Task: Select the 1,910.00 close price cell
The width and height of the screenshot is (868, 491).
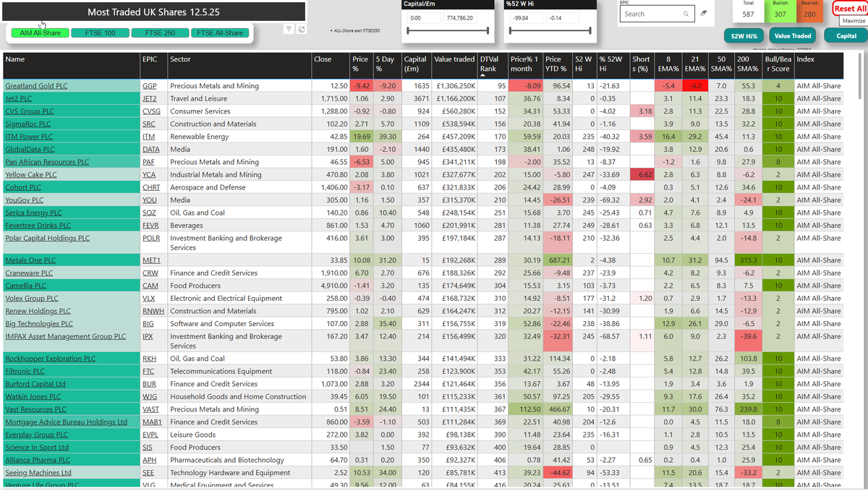Action: click(x=331, y=273)
